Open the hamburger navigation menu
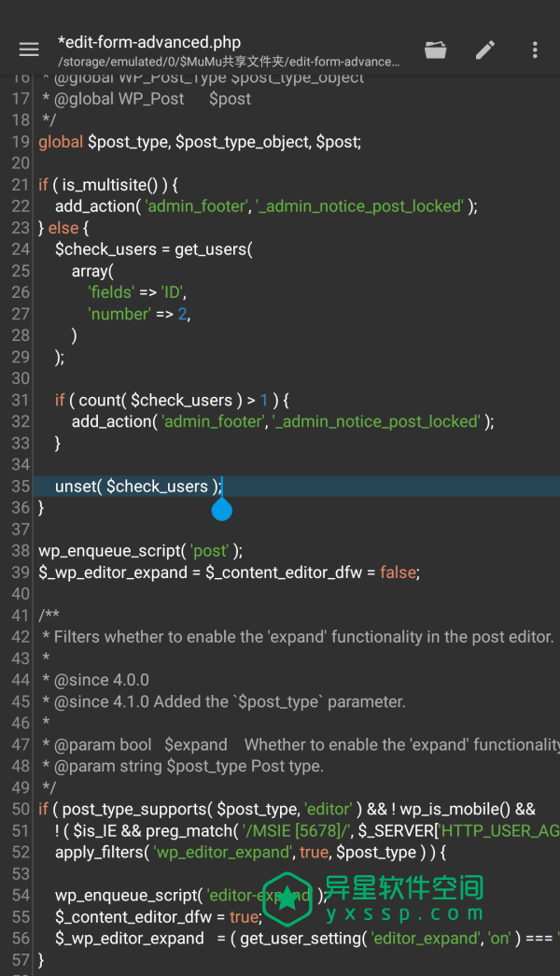The width and height of the screenshot is (560, 976). click(x=29, y=50)
